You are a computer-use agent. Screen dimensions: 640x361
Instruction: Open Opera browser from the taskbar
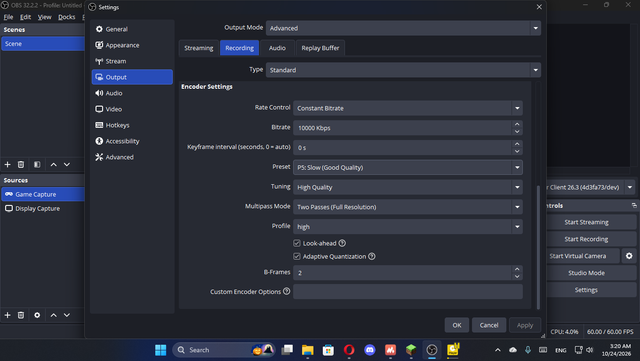click(349, 350)
